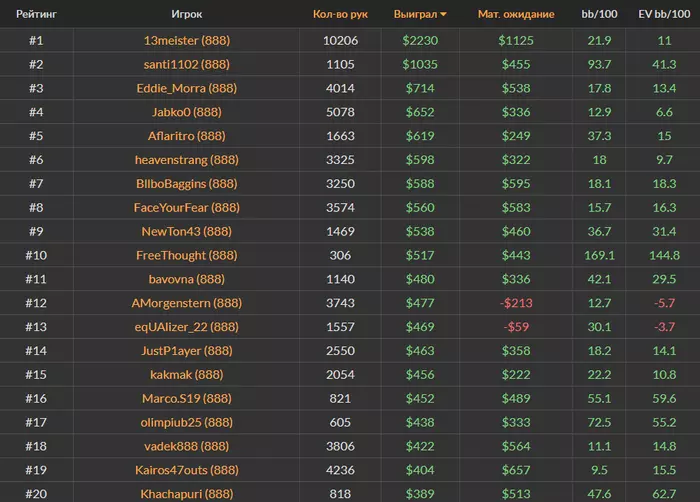The width and height of the screenshot is (700, 502).
Task: Select the rank cell #20
Action: tap(36, 494)
